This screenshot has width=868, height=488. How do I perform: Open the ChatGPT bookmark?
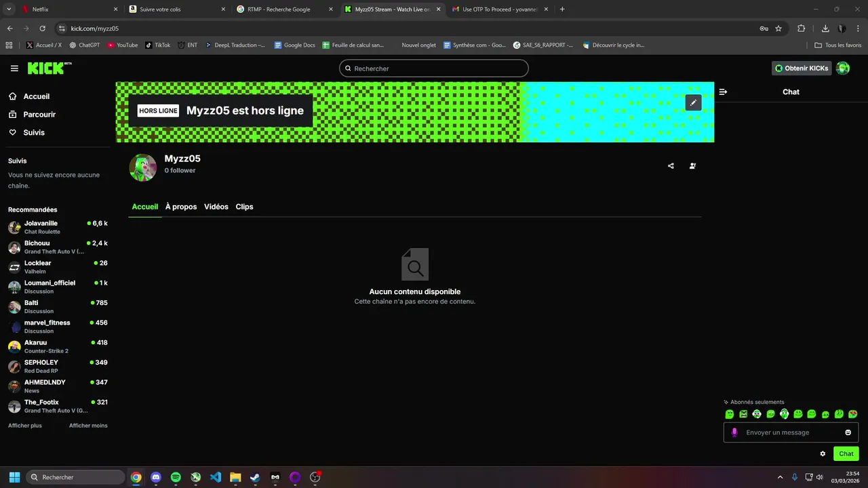click(x=84, y=45)
